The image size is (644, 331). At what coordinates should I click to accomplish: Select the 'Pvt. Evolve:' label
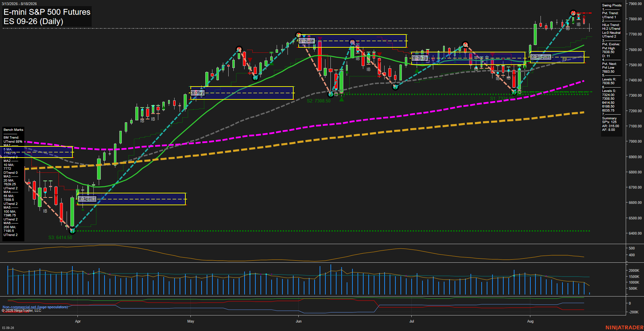(611, 44)
